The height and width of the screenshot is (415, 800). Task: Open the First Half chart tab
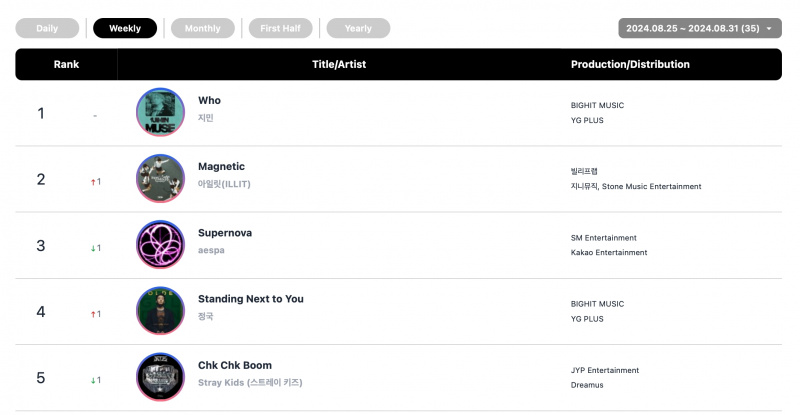[280, 28]
